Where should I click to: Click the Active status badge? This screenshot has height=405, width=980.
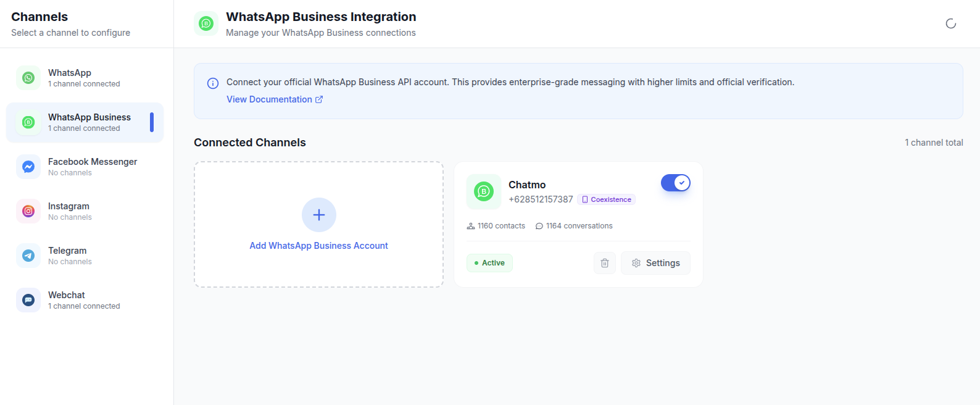click(x=489, y=263)
